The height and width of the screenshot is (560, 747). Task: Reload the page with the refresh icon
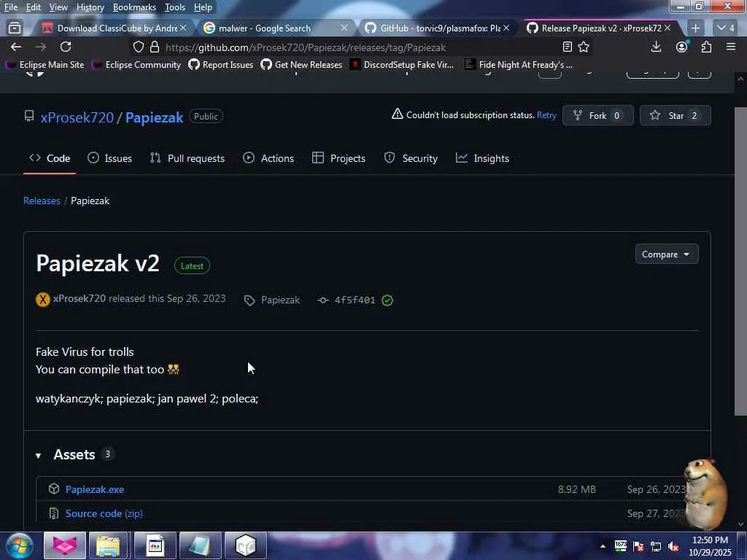pos(66,47)
